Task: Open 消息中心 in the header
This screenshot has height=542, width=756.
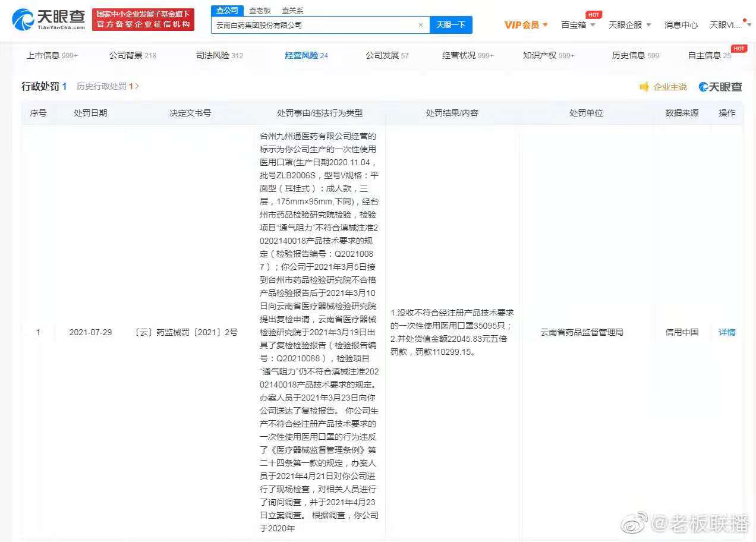Action: coord(681,25)
